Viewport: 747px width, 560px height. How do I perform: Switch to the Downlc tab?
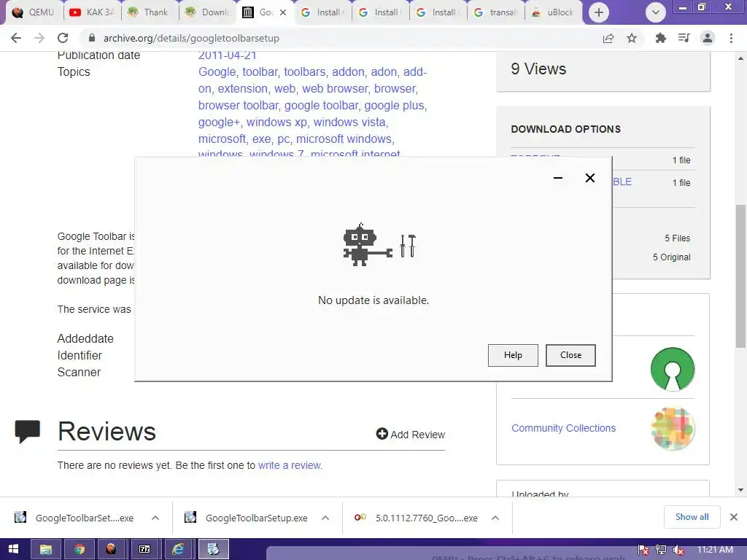(x=206, y=12)
